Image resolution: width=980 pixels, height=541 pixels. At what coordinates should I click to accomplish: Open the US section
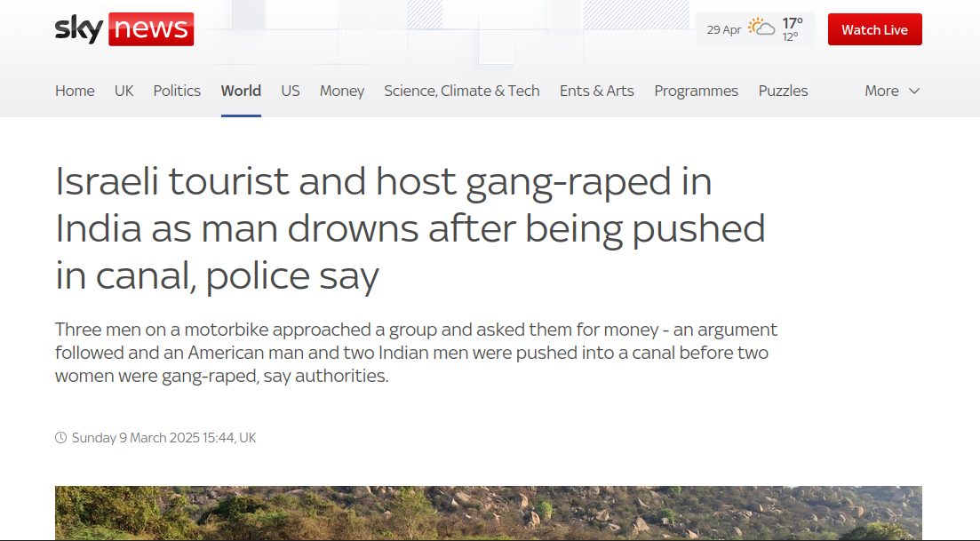291,91
